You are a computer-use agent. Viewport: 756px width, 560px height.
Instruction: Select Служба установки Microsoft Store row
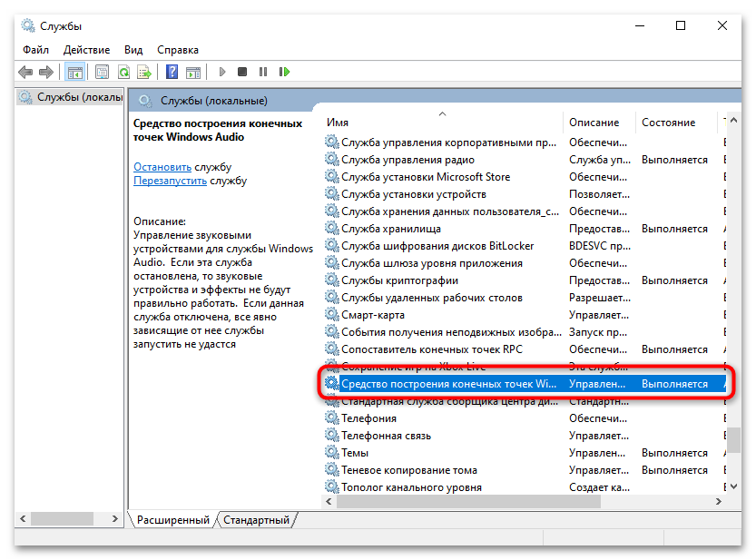[525, 177]
